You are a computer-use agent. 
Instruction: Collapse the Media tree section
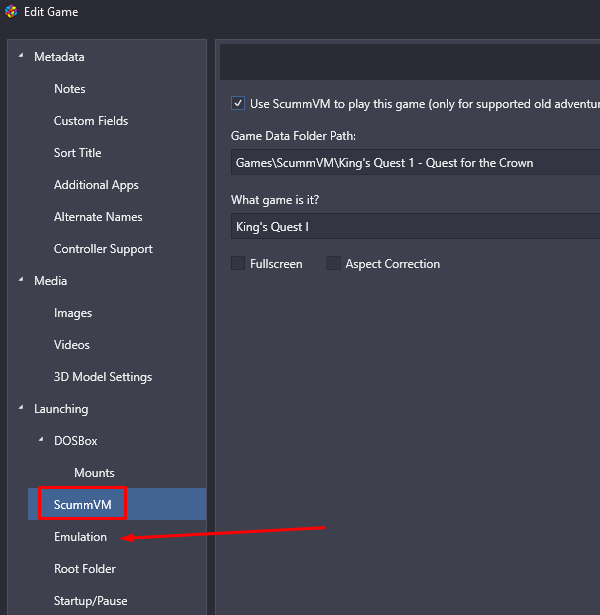click(21, 280)
